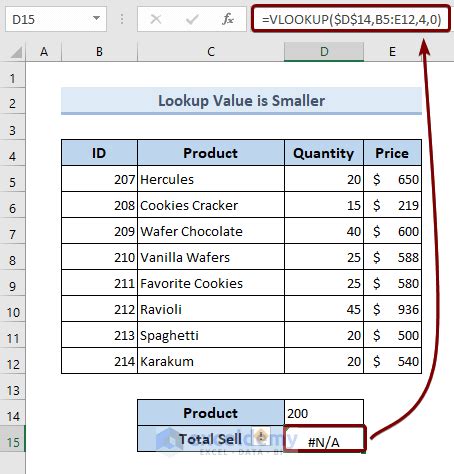This screenshot has width=454, height=474.
Task: Click into the VLOOKUP formula bar
Action: pyautogui.click(x=351, y=19)
